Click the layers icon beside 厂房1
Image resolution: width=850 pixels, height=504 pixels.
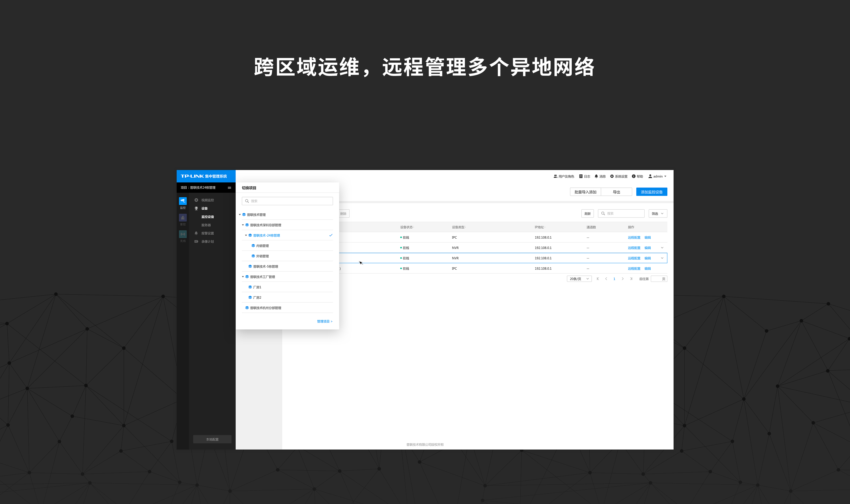[250, 287]
